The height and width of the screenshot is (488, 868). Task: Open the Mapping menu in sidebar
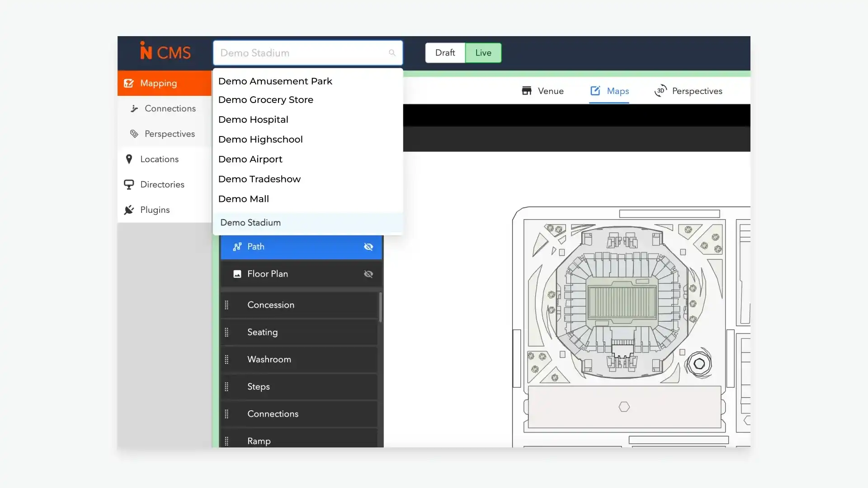click(159, 83)
